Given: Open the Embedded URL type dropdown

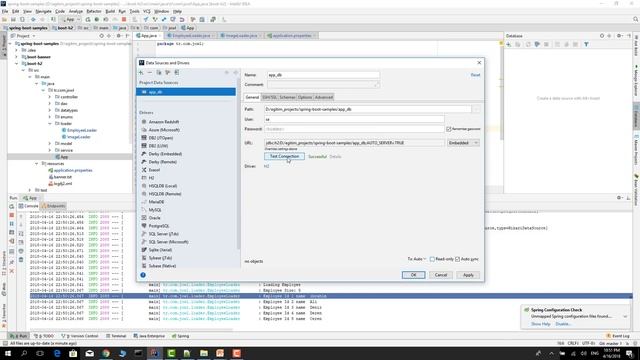Looking at the screenshot, I should tap(463, 143).
